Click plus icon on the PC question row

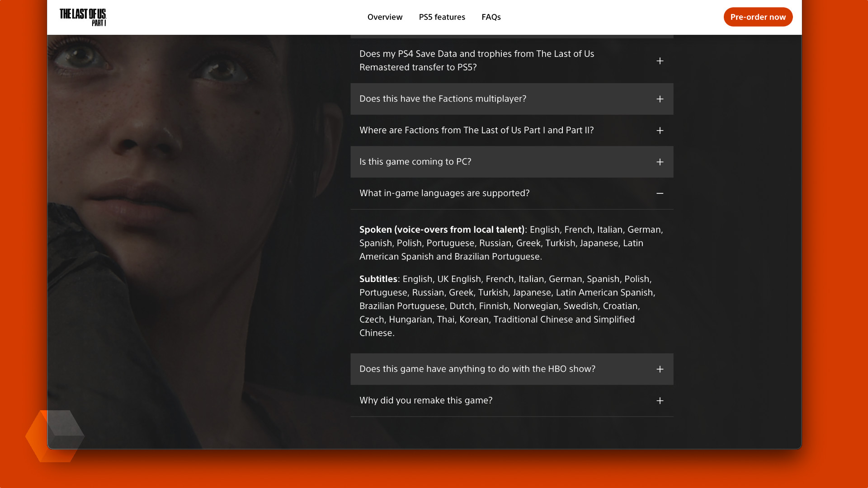660,162
